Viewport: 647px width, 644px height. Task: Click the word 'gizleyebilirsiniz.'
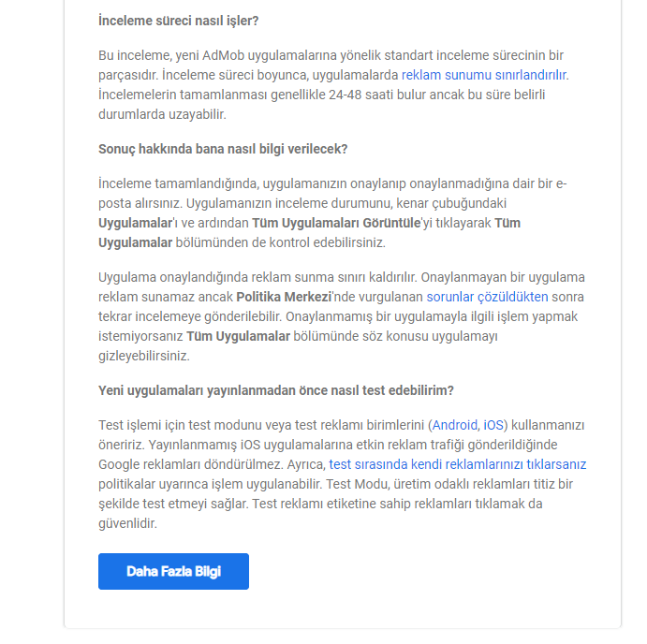click(144, 356)
